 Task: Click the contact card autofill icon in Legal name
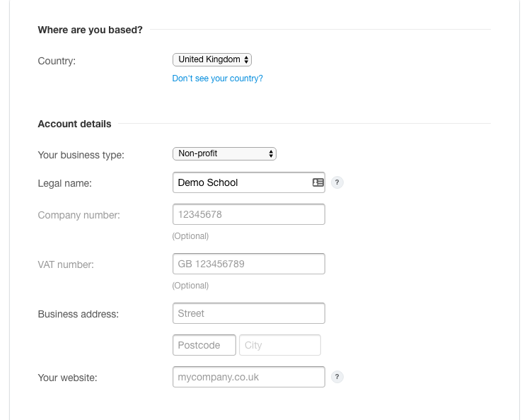318,182
